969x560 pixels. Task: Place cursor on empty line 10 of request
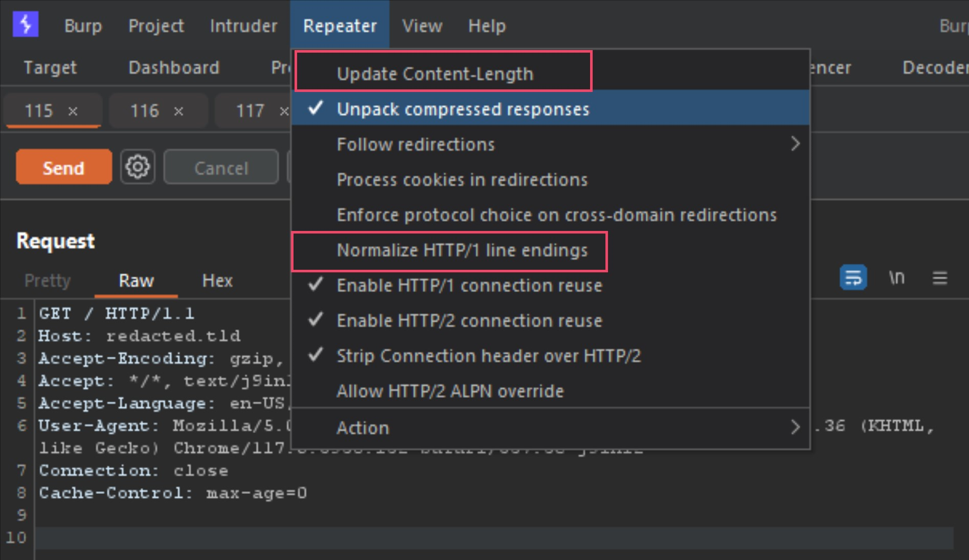pos(494,538)
